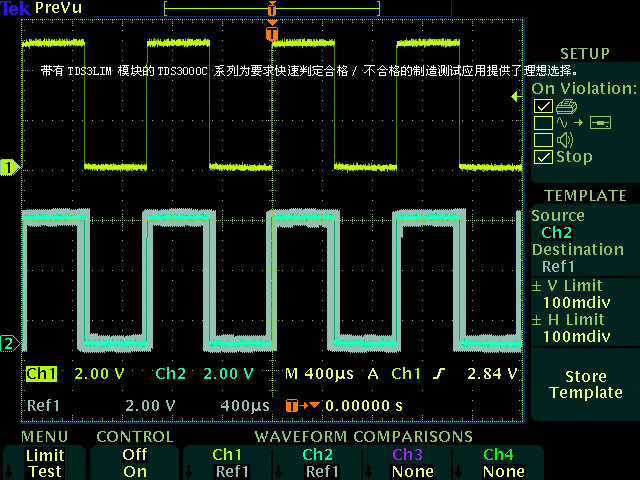Click the Ref1 400µs timebase readout

pos(245,406)
